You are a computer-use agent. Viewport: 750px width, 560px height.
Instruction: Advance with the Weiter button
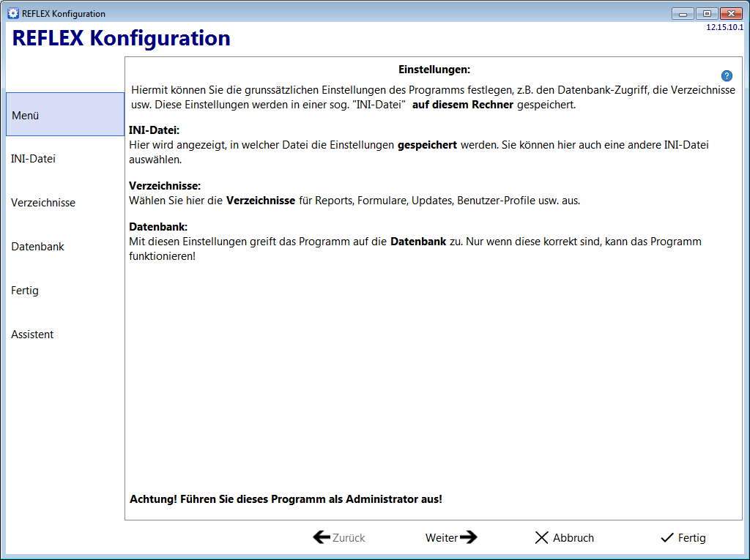coord(451,537)
